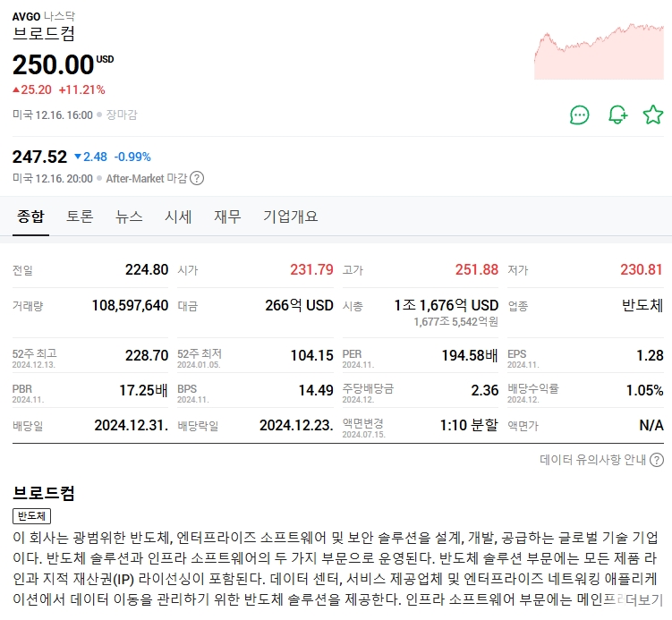Open the mini price chart thumbnail
The height and width of the screenshot is (620, 672).
tap(599, 51)
